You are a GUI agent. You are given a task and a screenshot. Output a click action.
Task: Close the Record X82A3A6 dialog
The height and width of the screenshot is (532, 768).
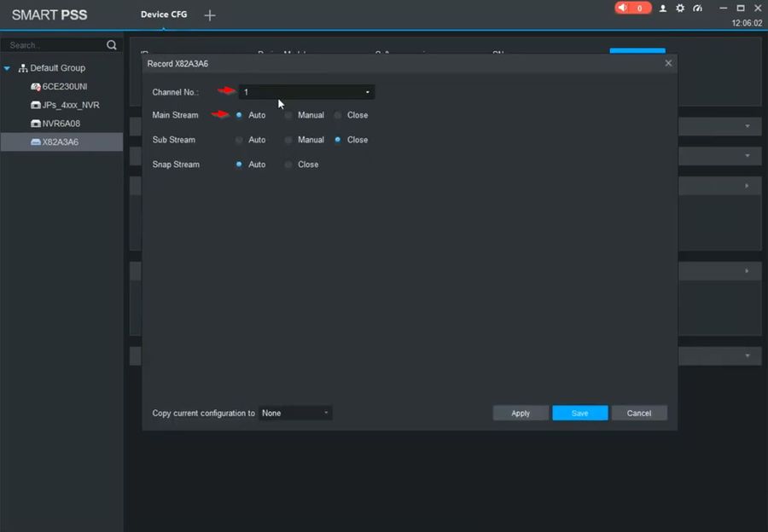pos(668,63)
